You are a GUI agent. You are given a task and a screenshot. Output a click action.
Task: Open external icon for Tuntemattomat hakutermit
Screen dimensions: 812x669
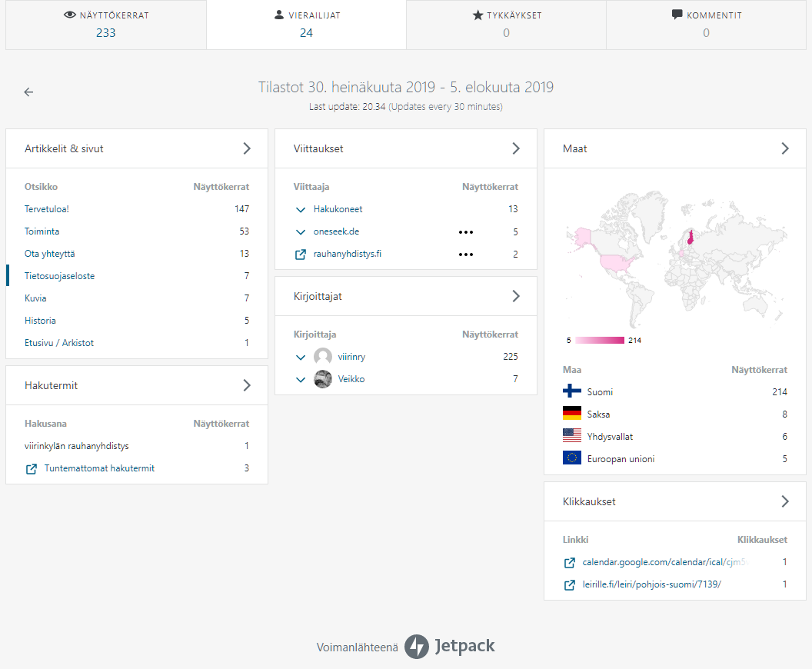pyautogui.click(x=31, y=468)
